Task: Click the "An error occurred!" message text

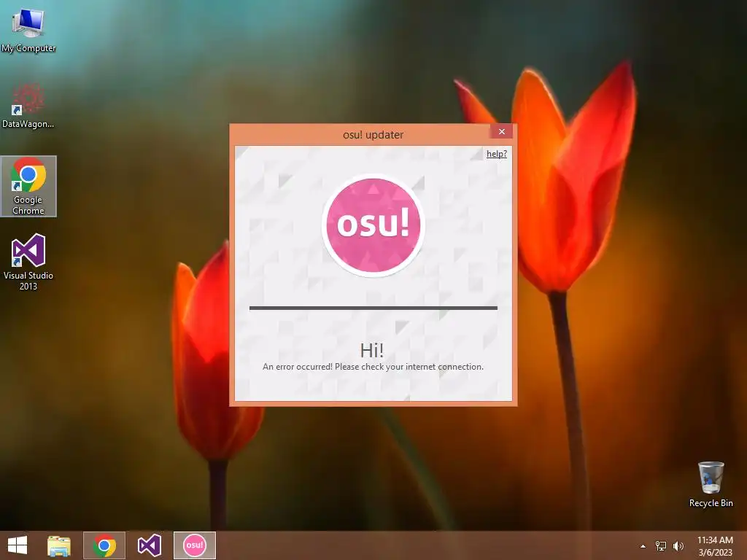Action: (x=373, y=367)
